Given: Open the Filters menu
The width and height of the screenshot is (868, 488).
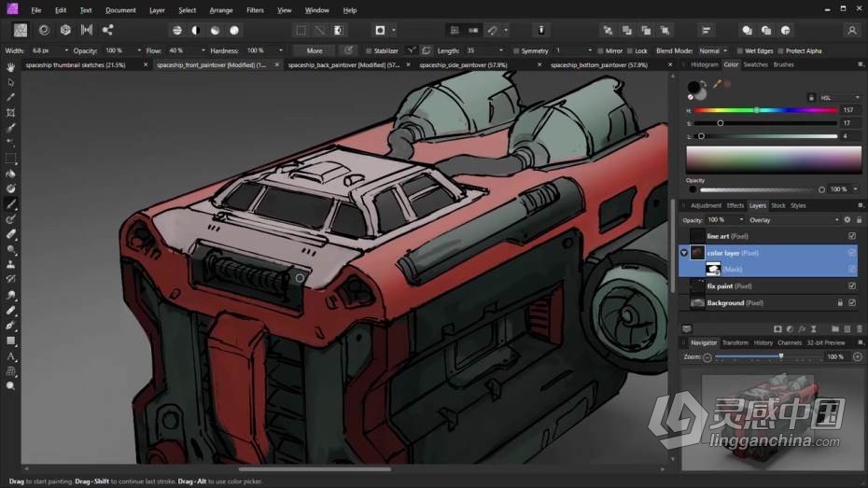Looking at the screenshot, I should pyautogui.click(x=255, y=10).
